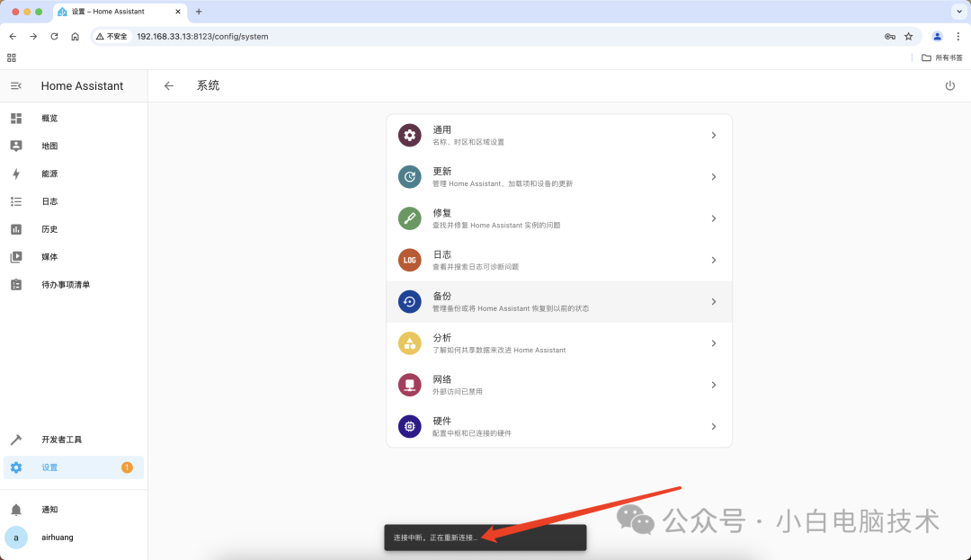Viewport: 971px width, 560px height.
Task: Reload the page in the browser
Action: (55, 37)
